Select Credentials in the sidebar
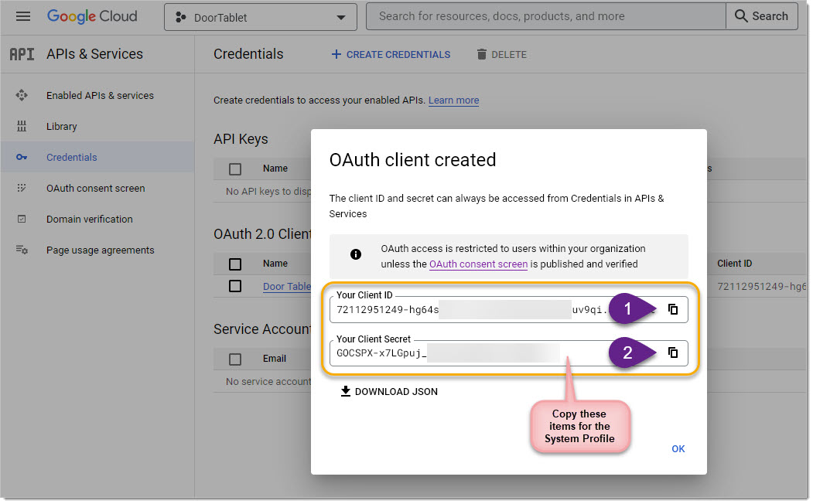This screenshot has height=504, width=813. (97, 158)
